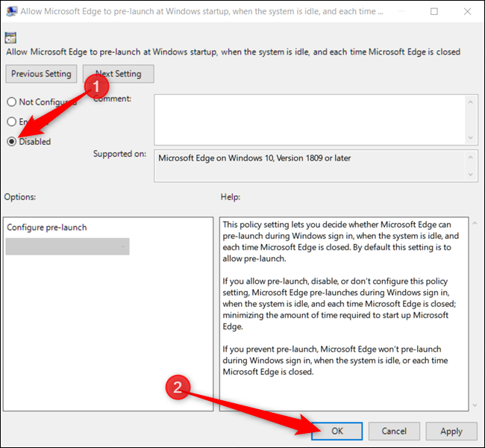
Task: Click inside the Comment text field
Action: tap(310, 119)
